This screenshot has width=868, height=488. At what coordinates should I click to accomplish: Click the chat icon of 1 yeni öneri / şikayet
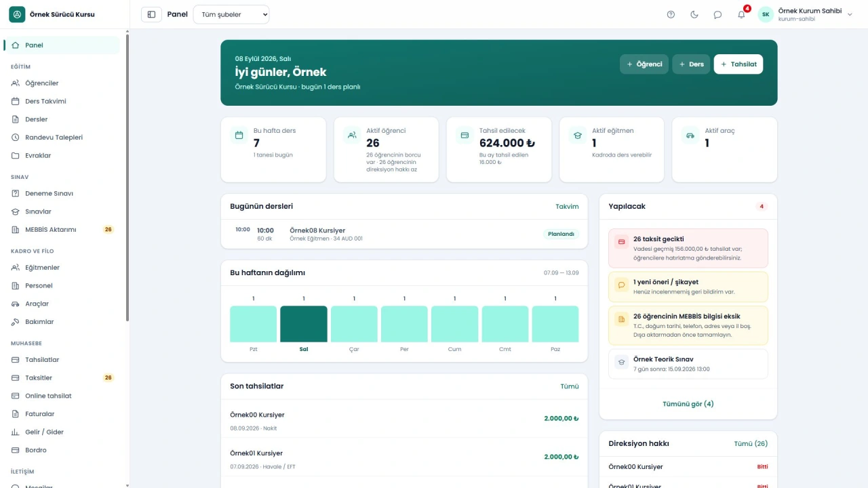click(621, 285)
